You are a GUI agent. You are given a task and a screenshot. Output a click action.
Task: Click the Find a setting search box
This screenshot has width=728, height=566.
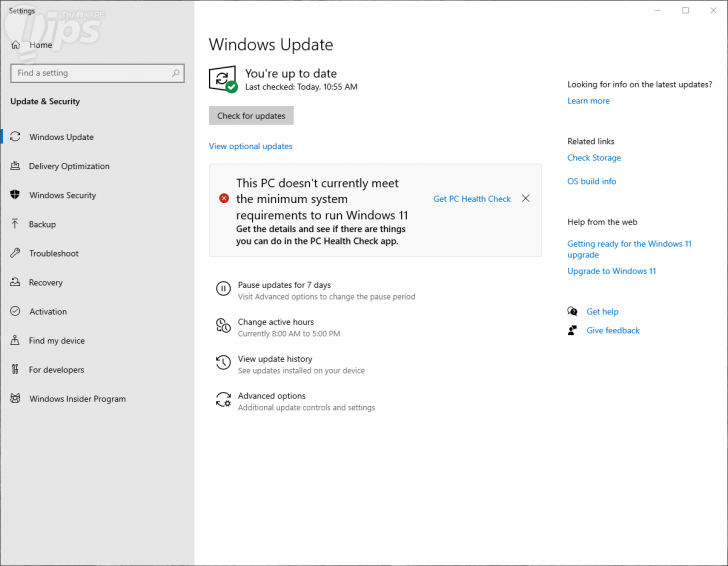pos(97,73)
